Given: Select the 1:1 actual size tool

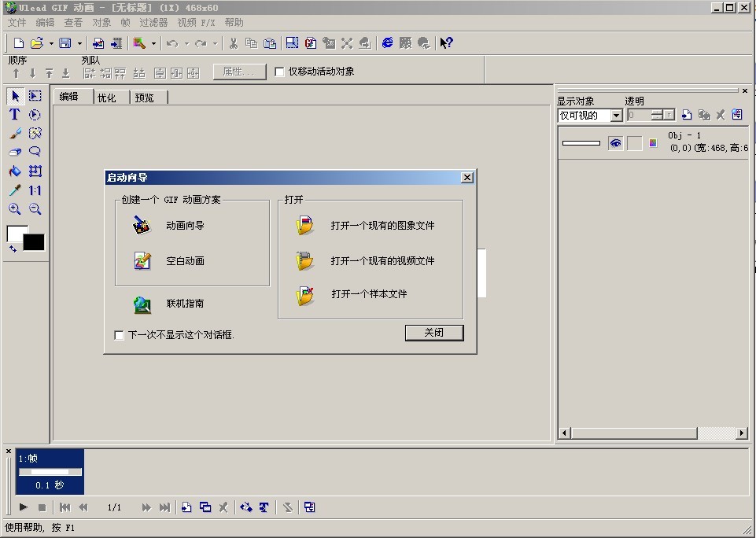Looking at the screenshot, I should [x=35, y=190].
